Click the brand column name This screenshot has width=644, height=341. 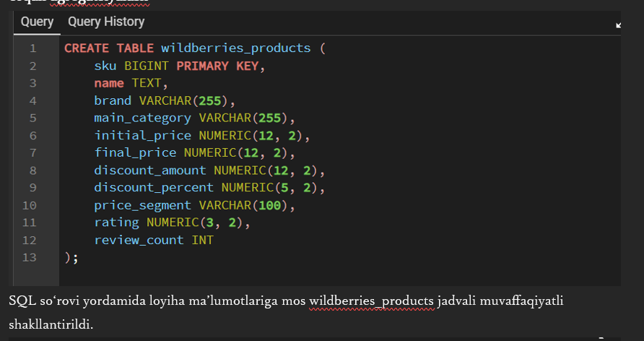pos(113,100)
